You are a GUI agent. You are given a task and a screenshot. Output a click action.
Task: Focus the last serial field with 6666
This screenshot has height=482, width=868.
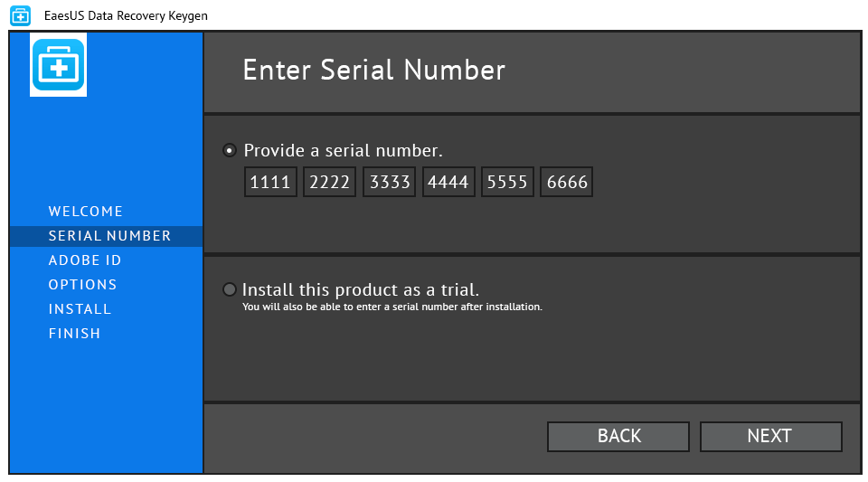coord(567,182)
